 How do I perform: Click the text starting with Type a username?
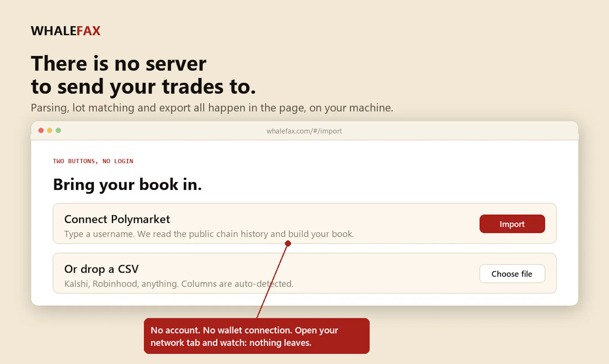pyautogui.click(x=209, y=234)
